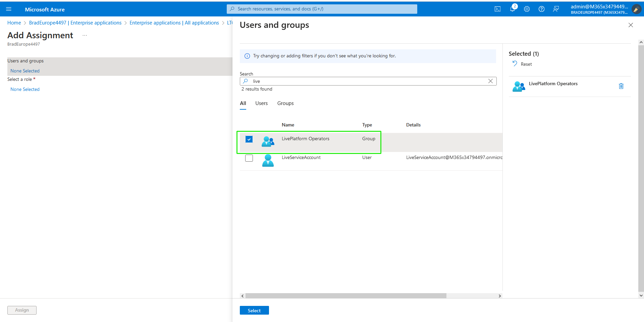
Task: Switch to the Groups tab
Action: [x=285, y=103]
